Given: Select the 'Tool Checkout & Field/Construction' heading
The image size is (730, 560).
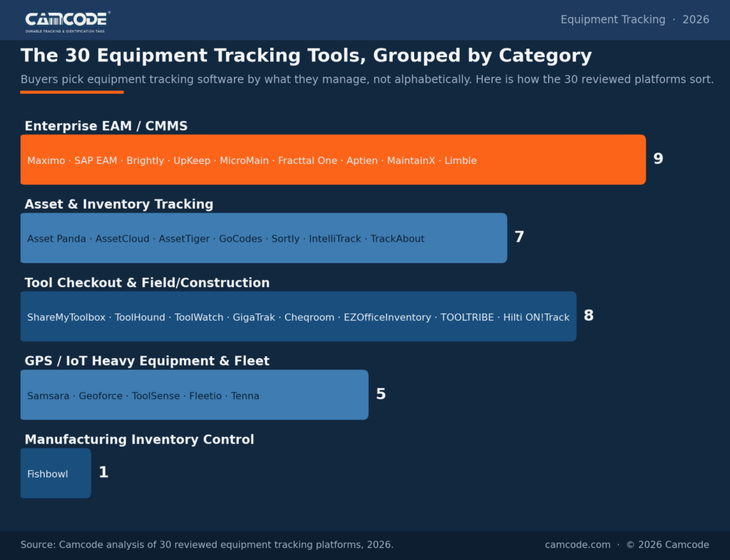Looking at the screenshot, I should 147,283.
